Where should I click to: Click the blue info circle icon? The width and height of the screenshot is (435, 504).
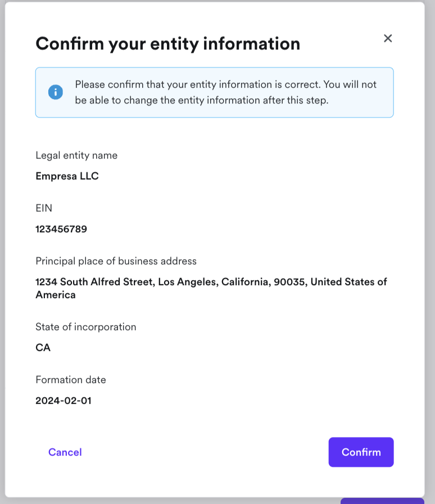point(56,92)
